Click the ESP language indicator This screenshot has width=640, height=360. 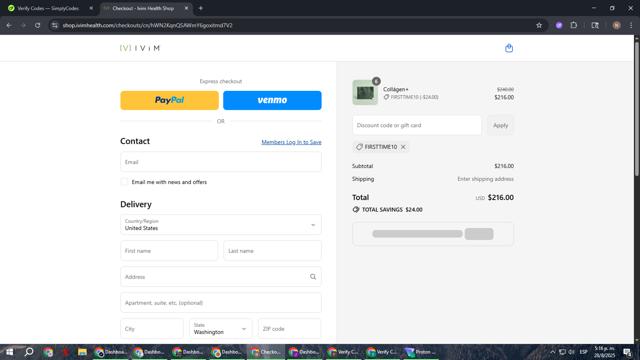tap(584, 352)
